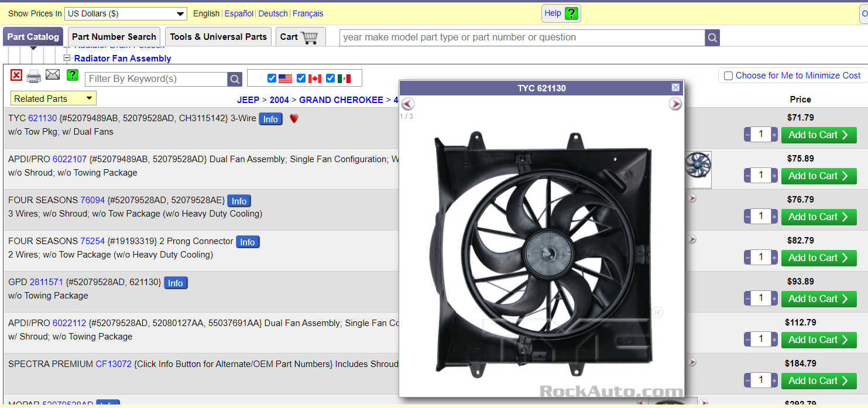This screenshot has height=408, width=868.
Task: Increase quantity for the $75.89 APDI/PRO item
Action: [774, 176]
